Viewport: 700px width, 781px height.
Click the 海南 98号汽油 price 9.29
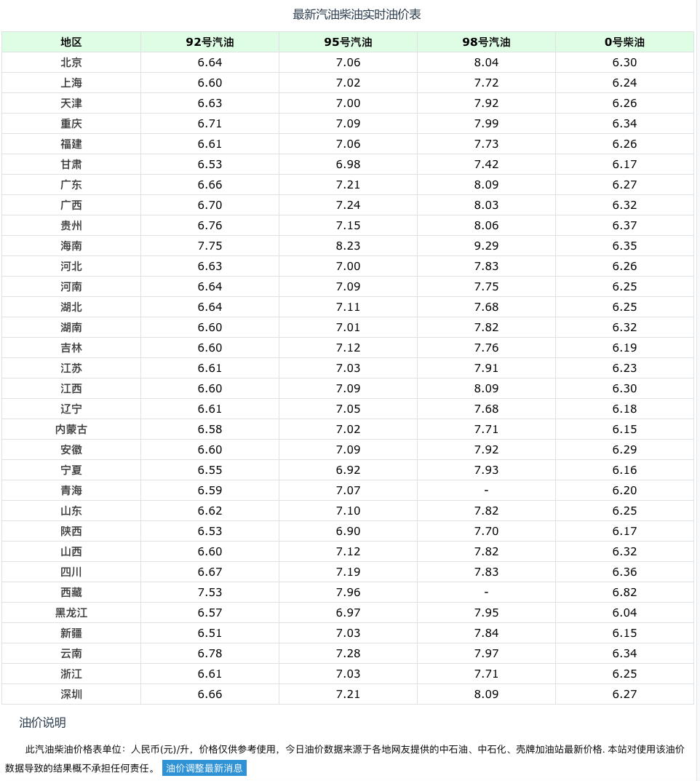[x=486, y=246]
